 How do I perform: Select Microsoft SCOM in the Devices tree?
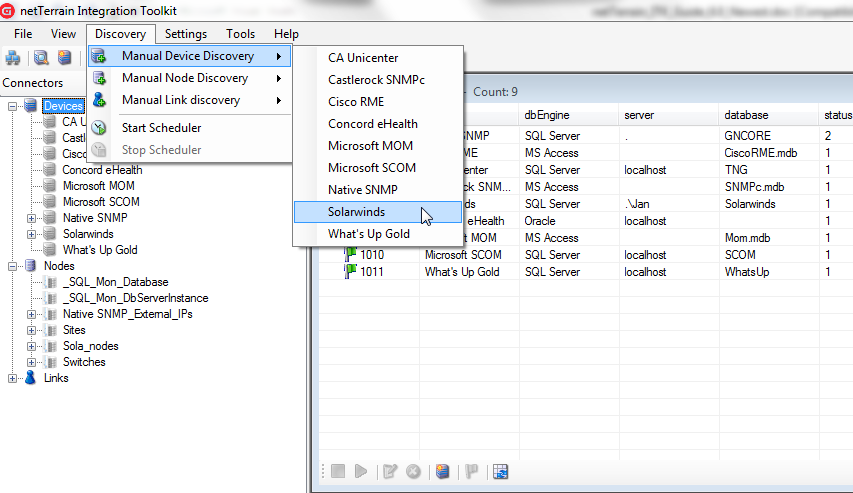100,202
